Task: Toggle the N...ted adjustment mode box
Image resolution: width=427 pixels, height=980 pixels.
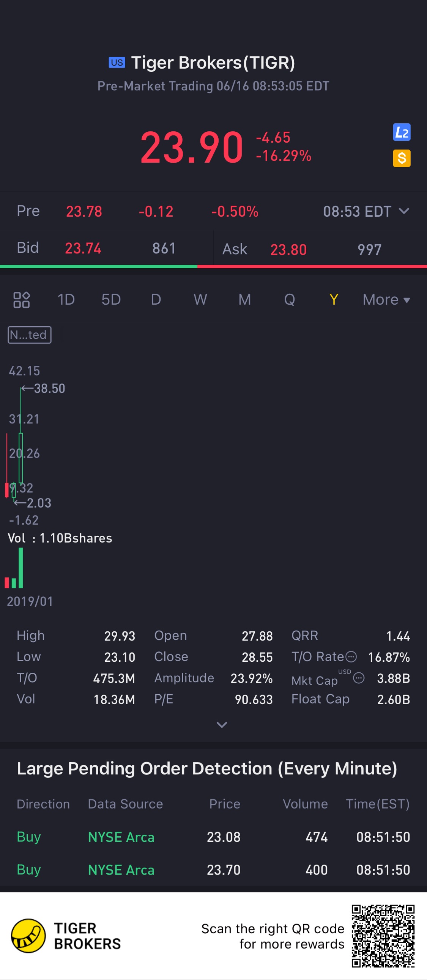Action: [x=29, y=335]
